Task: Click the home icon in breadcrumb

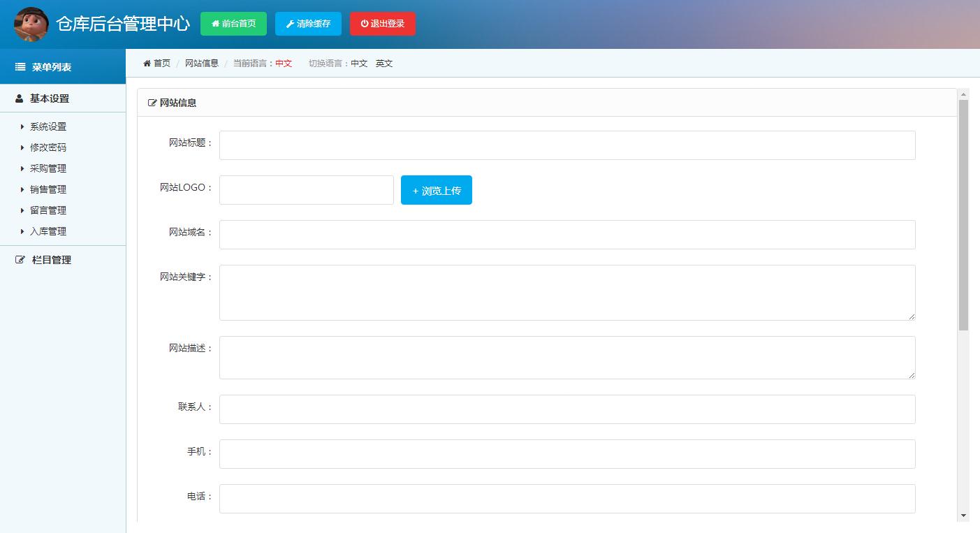Action: [x=147, y=64]
